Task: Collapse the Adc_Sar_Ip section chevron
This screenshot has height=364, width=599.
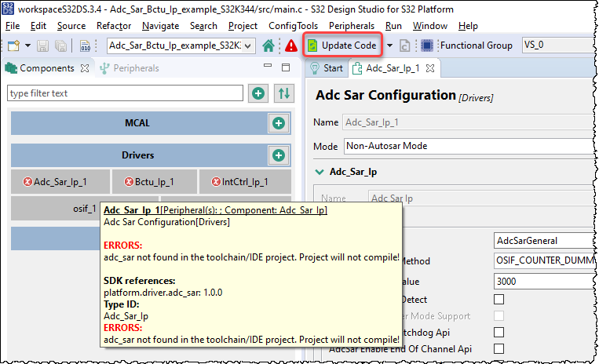Action: 319,172
